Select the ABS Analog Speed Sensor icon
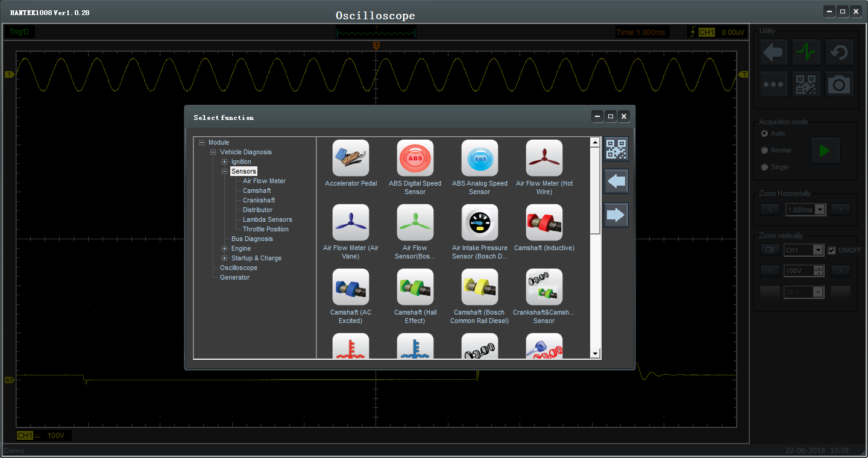 pos(479,158)
